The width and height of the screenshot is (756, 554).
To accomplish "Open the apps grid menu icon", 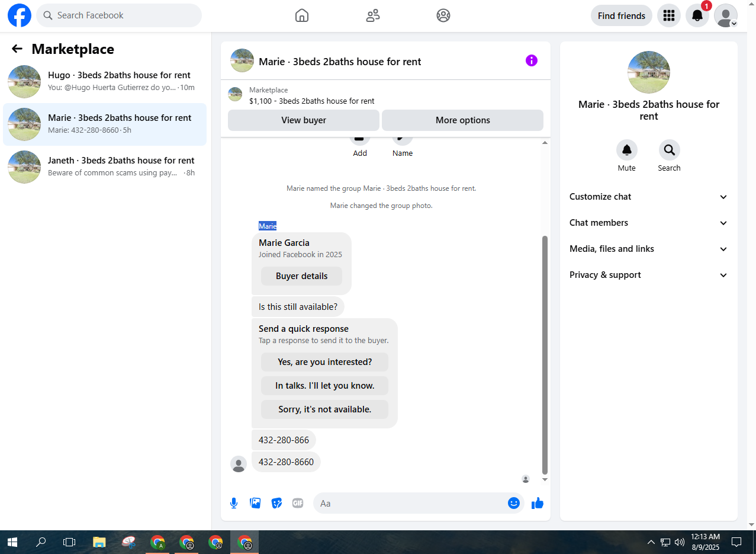I will click(669, 15).
